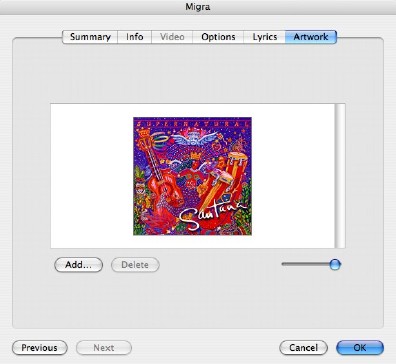Go to the Options tab
Viewport: 396px width, 364px height.
pos(218,37)
